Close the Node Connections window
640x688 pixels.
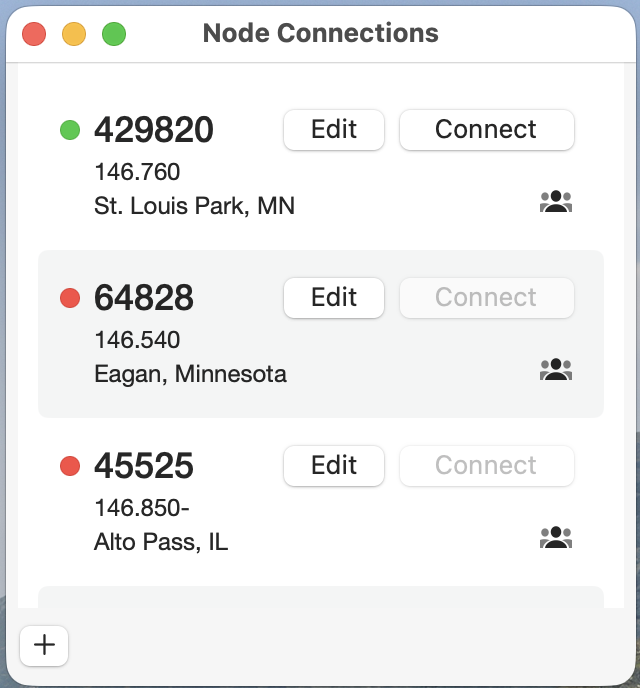tap(34, 34)
